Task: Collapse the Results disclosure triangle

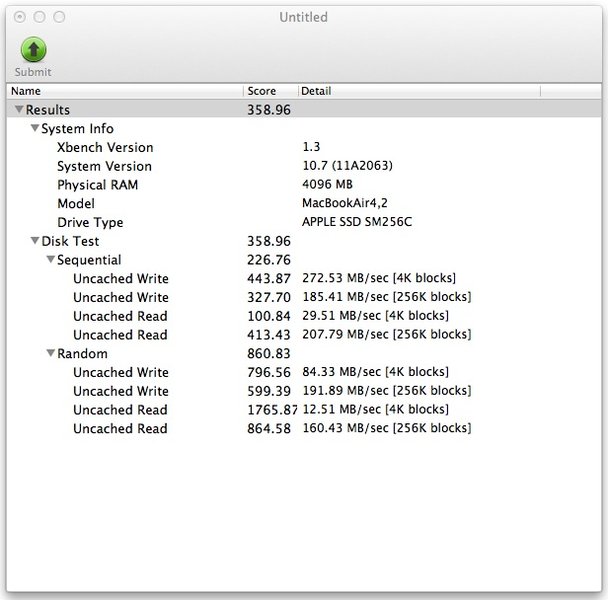Action: pyautogui.click(x=19, y=109)
